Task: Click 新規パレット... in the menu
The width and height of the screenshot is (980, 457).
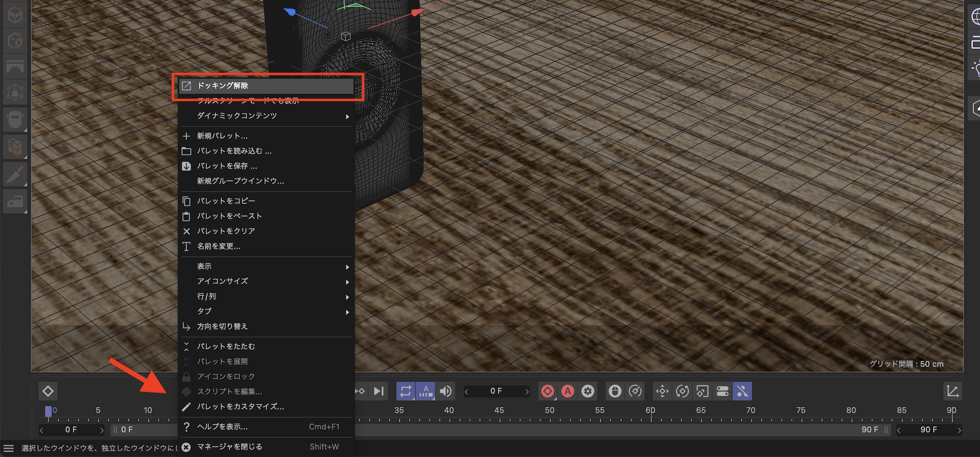Action: tap(222, 136)
